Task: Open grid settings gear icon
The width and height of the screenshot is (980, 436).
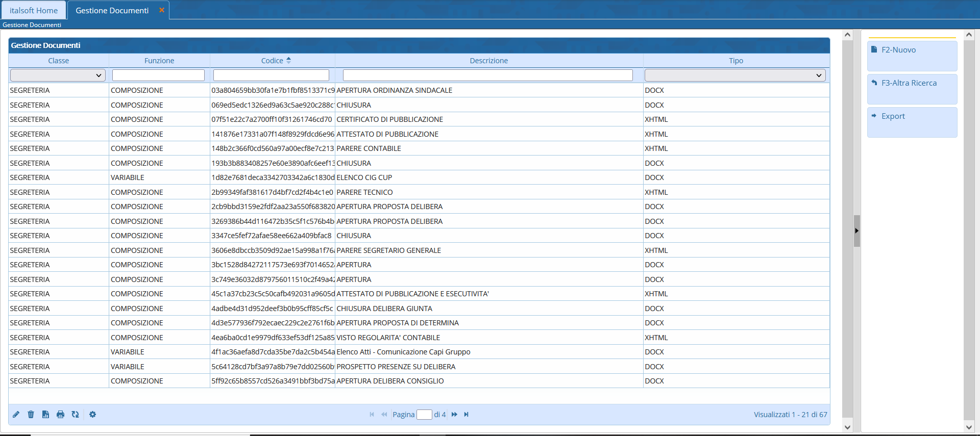Action: pyautogui.click(x=92, y=415)
